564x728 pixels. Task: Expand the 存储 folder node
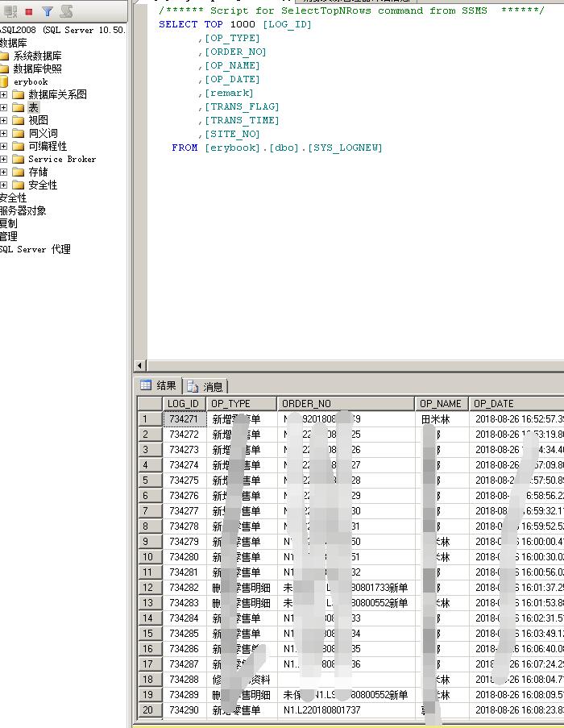4,173
